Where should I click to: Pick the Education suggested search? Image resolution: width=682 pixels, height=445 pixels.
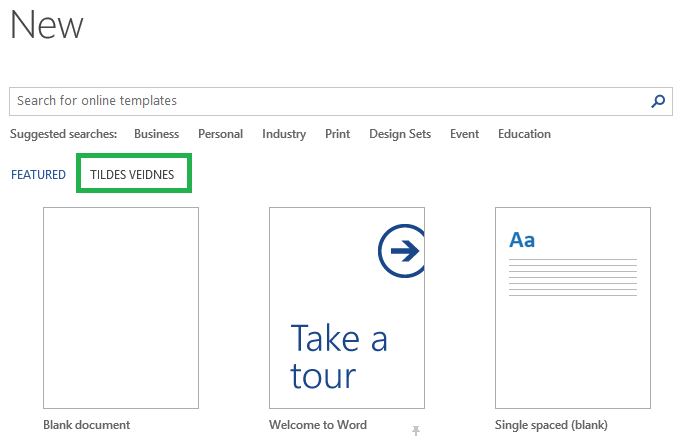tap(524, 134)
